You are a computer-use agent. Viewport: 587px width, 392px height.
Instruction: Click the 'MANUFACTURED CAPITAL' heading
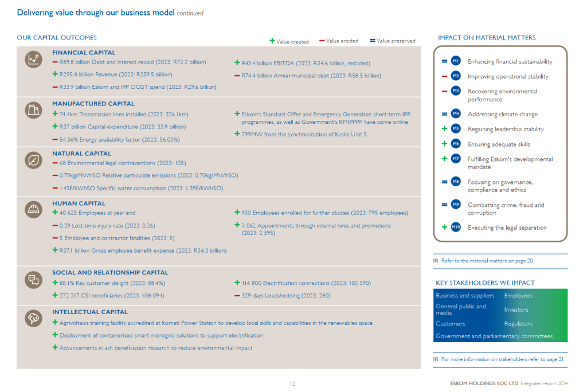pyautogui.click(x=93, y=104)
